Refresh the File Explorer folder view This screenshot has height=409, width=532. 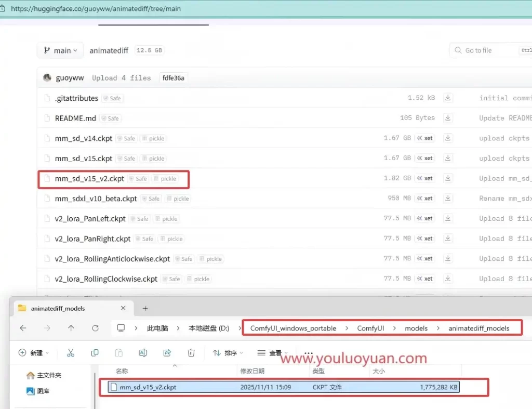click(96, 328)
